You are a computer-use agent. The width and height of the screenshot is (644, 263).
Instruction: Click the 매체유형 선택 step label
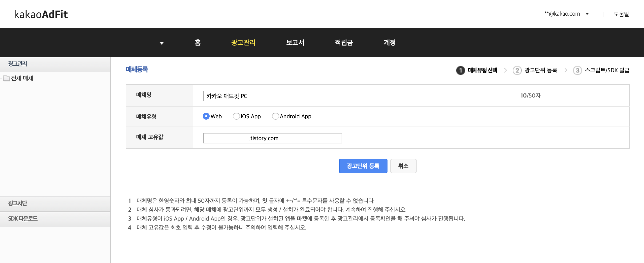click(x=482, y=70)
